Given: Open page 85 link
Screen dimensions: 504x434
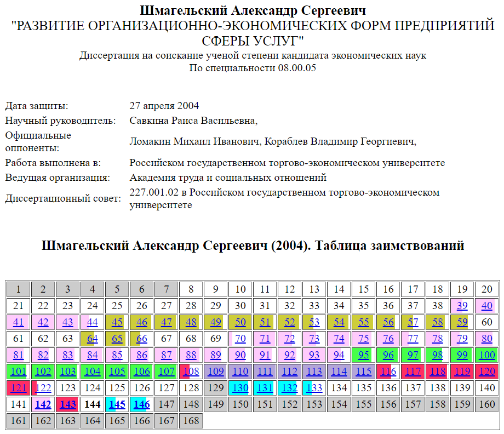Looking at the screenshot, I should (x=117, y=355).
